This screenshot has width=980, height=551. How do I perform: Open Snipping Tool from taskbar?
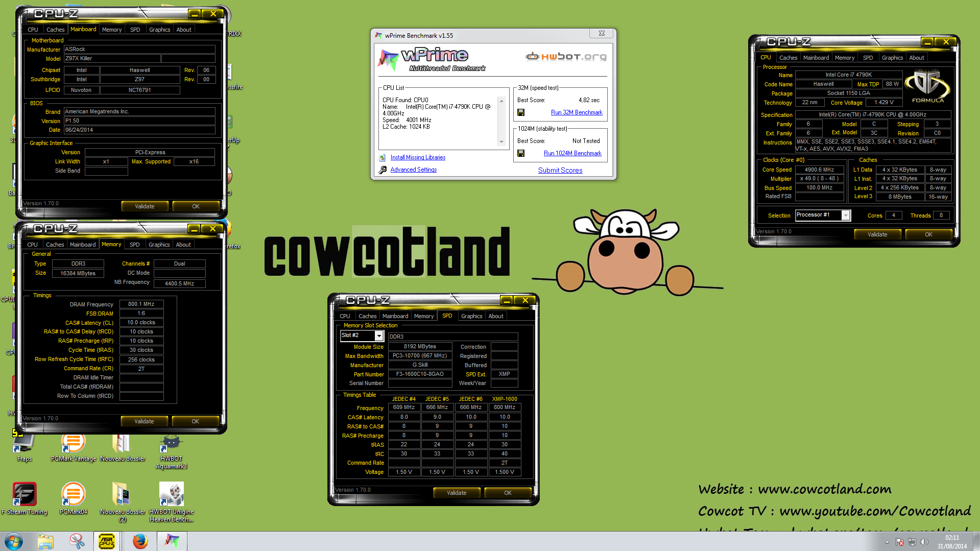click(77, 541)
